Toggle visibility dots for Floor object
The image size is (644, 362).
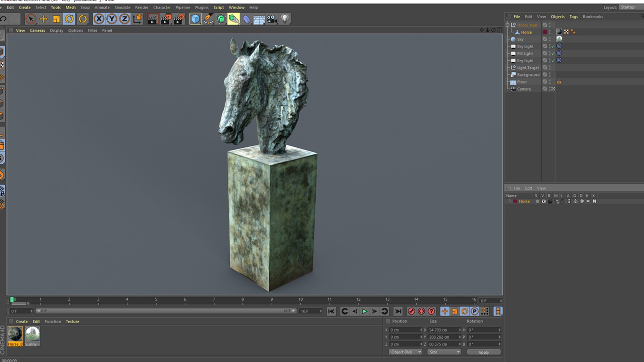coord(550,82)
